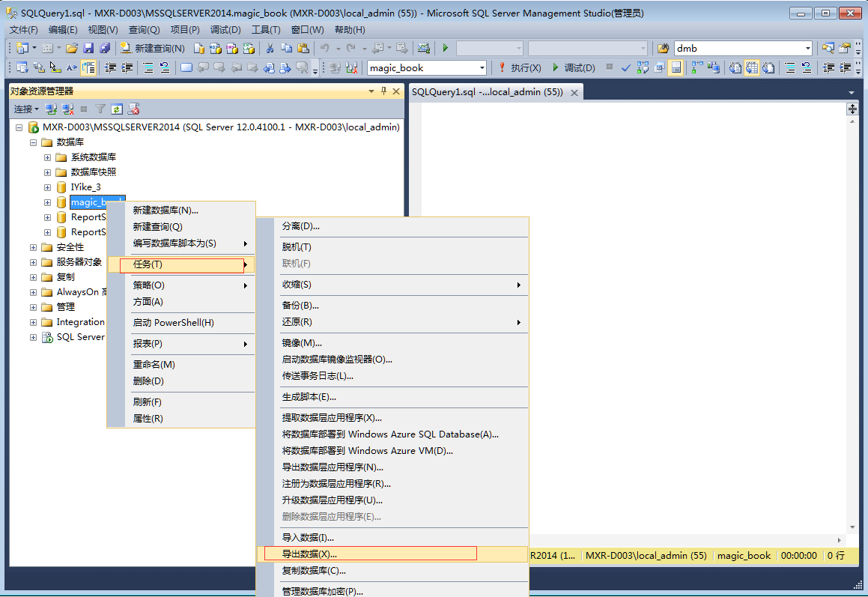
Task: Click the Display Estimated Execution Plan icon
Action: [643, 67]
